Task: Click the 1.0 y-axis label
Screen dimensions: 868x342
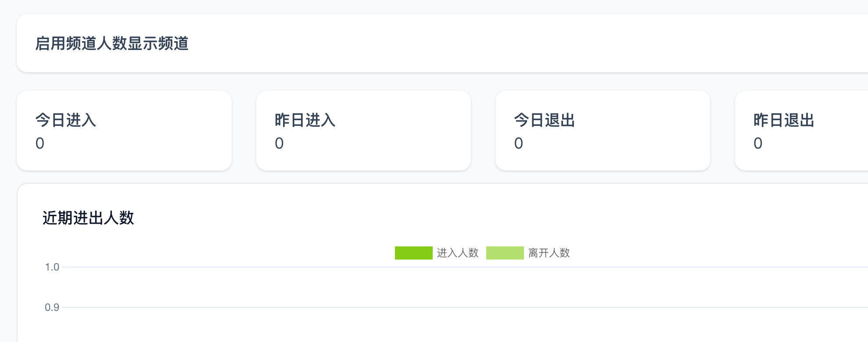Action: pyautogui.click(x=52, y=267)
